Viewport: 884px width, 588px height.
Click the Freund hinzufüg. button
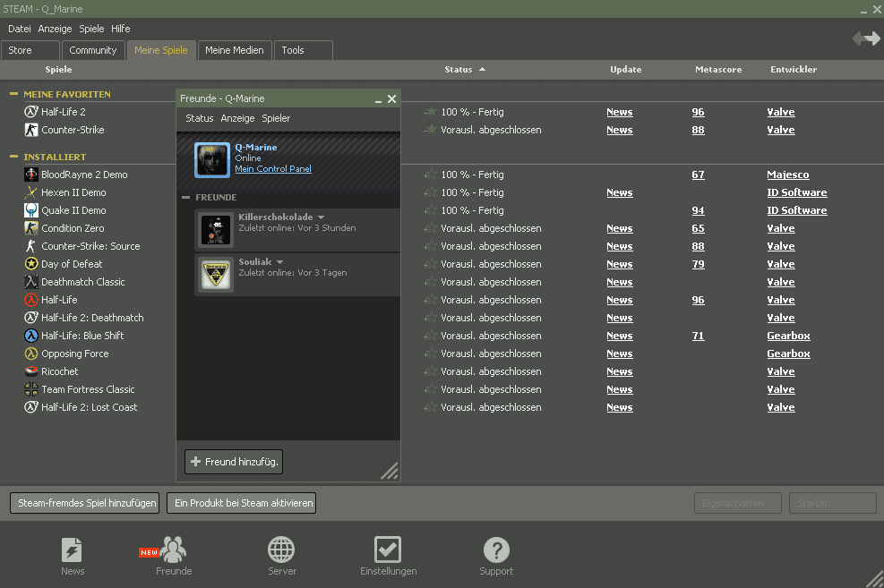[x=234, y=462]
